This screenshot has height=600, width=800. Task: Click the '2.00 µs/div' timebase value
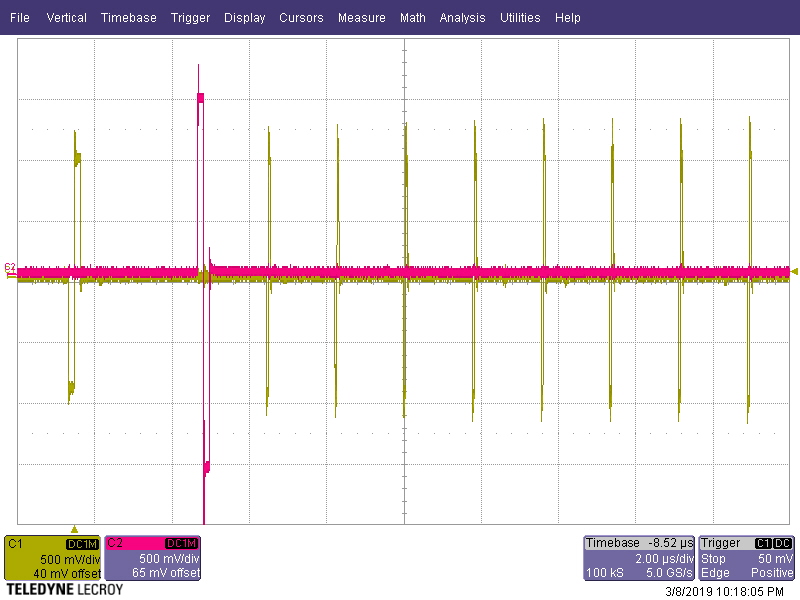click(664, 559)
